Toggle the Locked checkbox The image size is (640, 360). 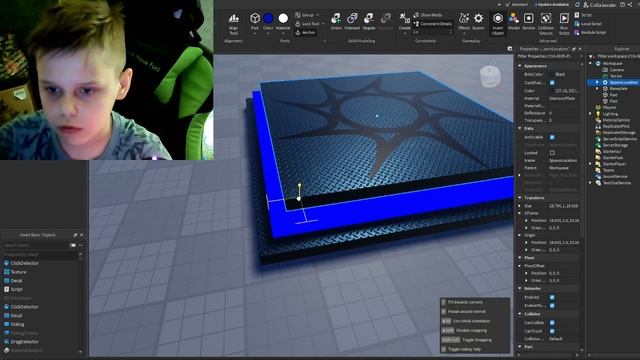pyautogui.click(x=552, y=153)
